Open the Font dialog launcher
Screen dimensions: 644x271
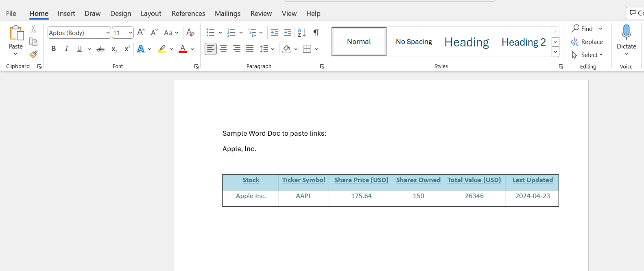(196, 66)
